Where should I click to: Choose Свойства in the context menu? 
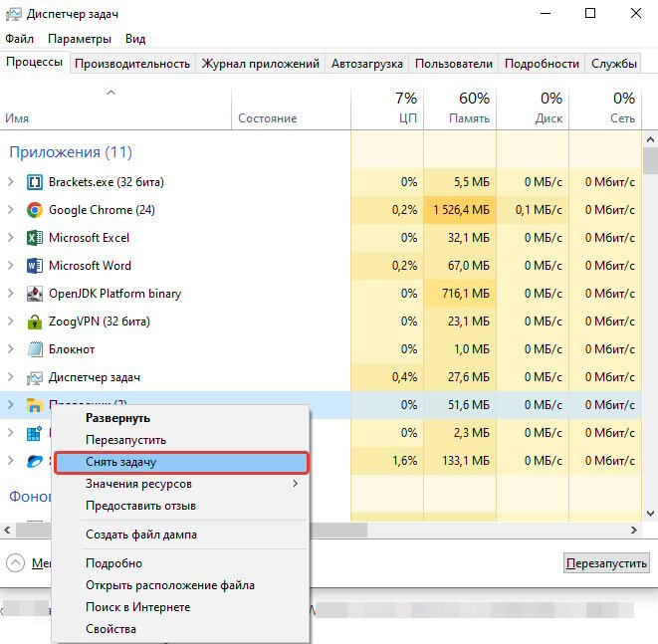point(181,629)
